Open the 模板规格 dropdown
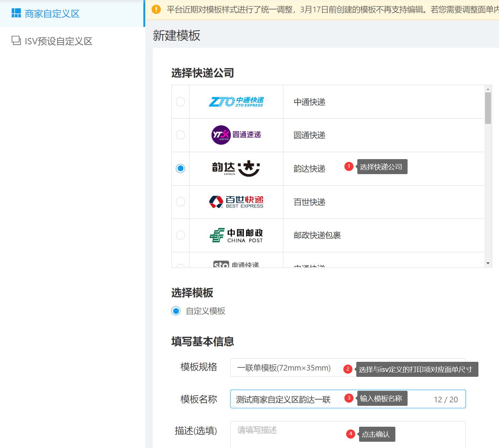The width and height of the screenshot is (499, 448). pyautogui.click(x=348, y=368)
